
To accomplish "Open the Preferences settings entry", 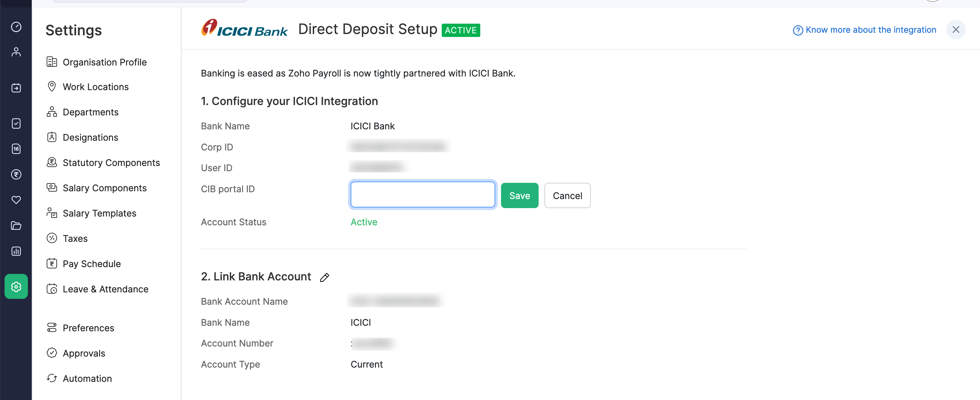I will point(88,328).
